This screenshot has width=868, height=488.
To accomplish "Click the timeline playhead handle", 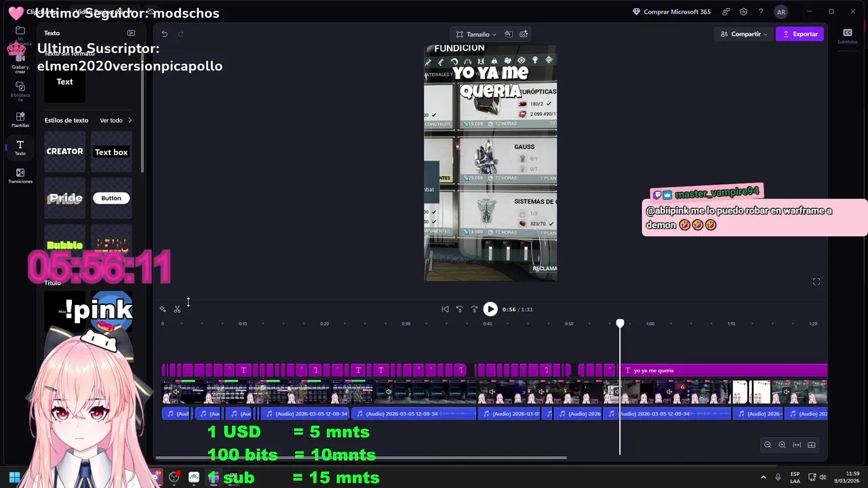I will coord(620,324).
